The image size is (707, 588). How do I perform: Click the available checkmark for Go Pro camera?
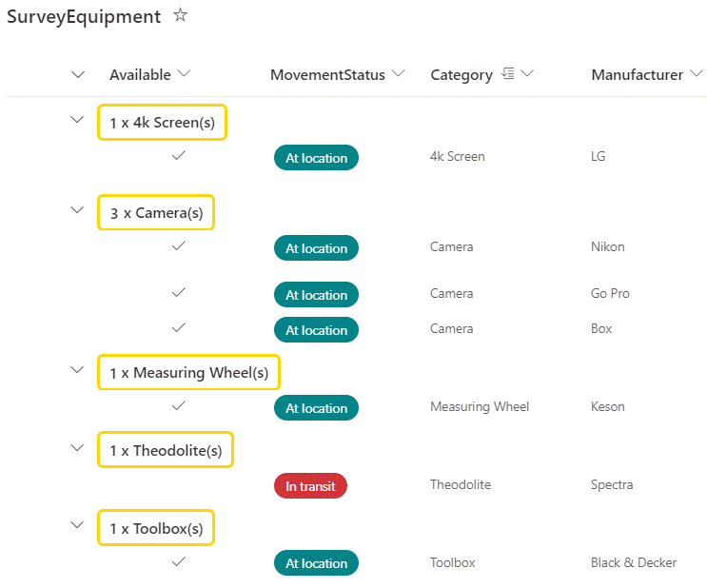click(x=178, y=292)
